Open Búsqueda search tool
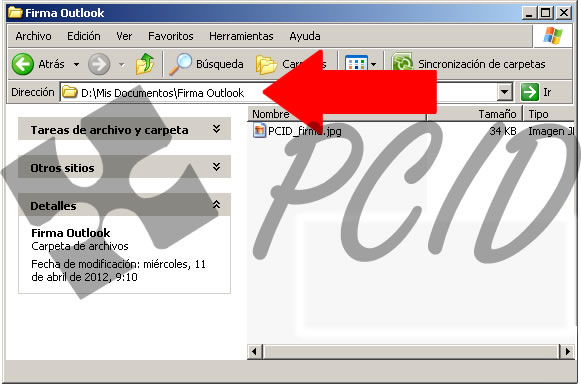 (206, 64)
